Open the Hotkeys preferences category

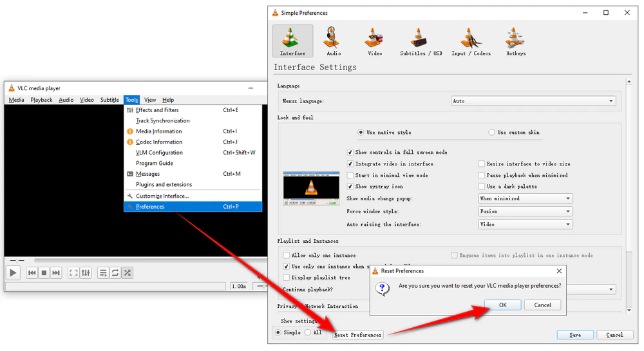515,41
